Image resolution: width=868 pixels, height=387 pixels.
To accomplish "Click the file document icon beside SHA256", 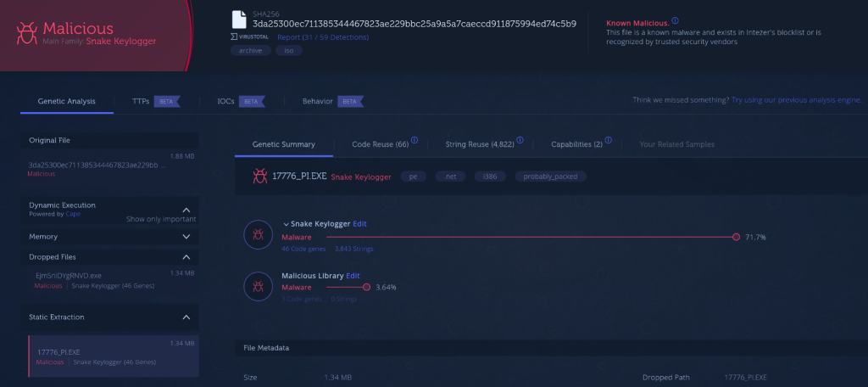I will click(x=238, y=20).
